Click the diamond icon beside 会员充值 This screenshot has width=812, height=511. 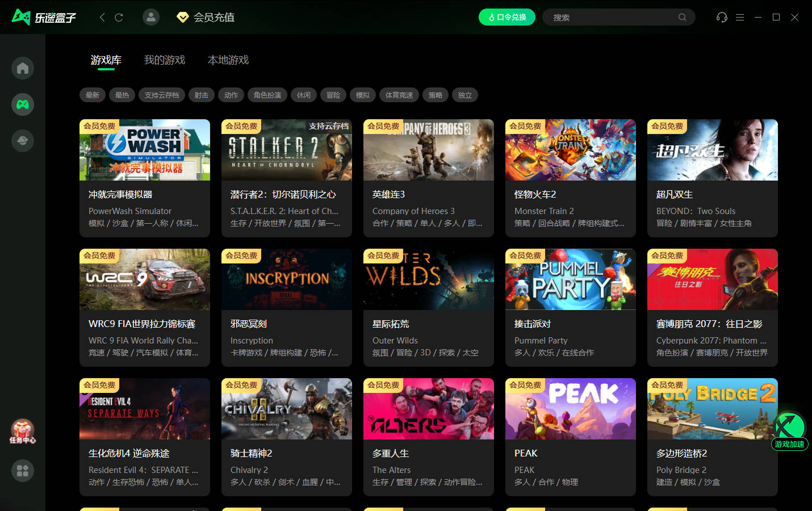point(183,18)
